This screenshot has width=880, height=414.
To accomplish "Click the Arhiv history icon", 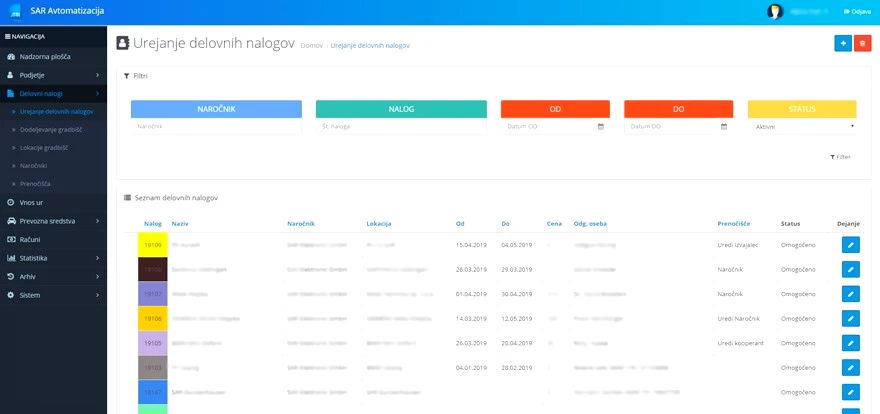I will pos(10,277).
